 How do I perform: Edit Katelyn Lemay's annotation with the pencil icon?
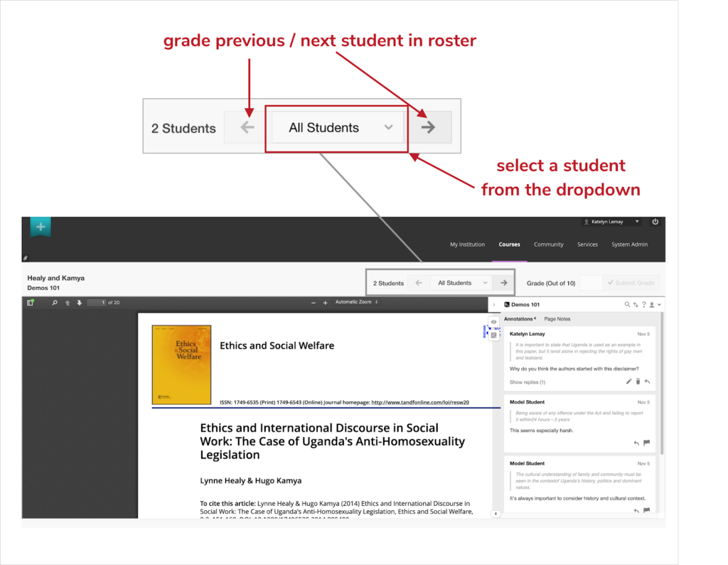pyautogui.click(x=628, y=381)
